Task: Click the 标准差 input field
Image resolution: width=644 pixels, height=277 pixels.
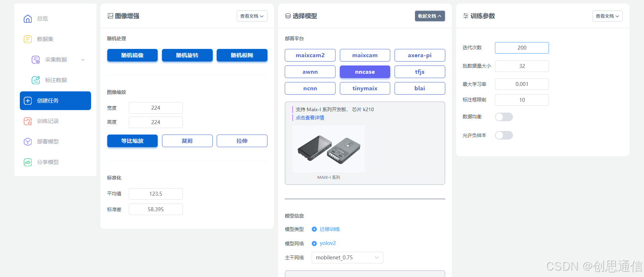Action: (156, 209)
